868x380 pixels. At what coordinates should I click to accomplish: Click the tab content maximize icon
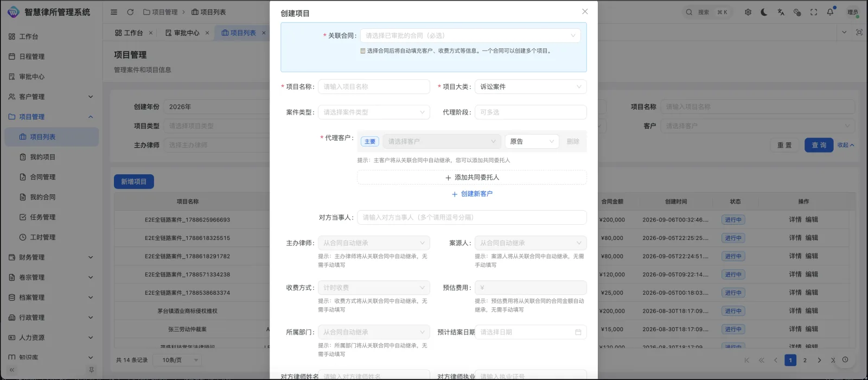point(859,33)
